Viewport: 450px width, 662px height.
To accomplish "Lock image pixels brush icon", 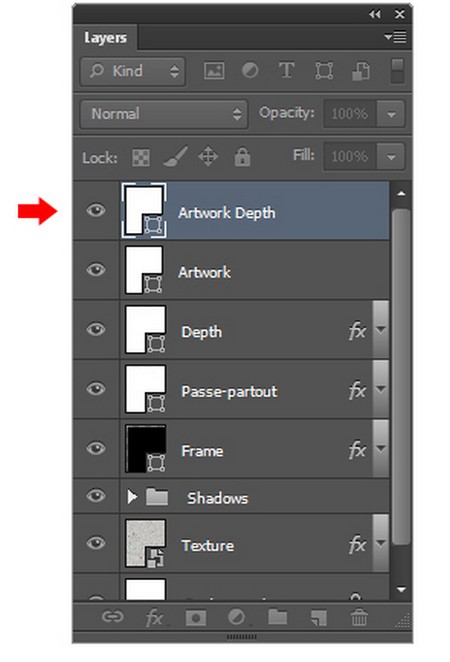I will [x=174, y=157].
